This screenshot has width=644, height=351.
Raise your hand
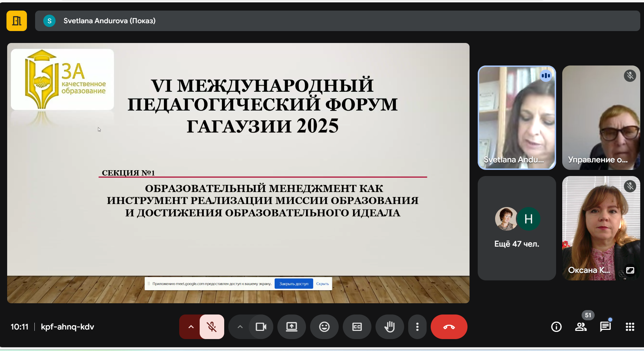[389, 327]
